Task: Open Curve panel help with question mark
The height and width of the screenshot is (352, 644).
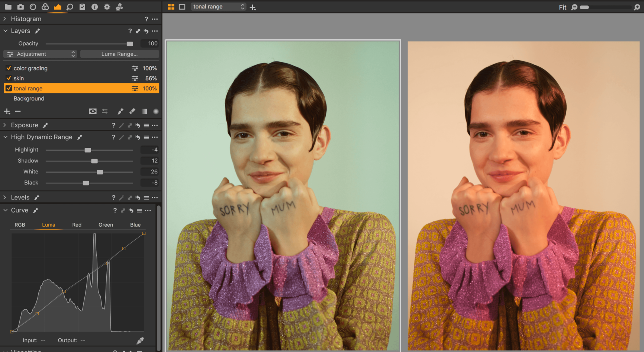Action: [x=115, y=210]
